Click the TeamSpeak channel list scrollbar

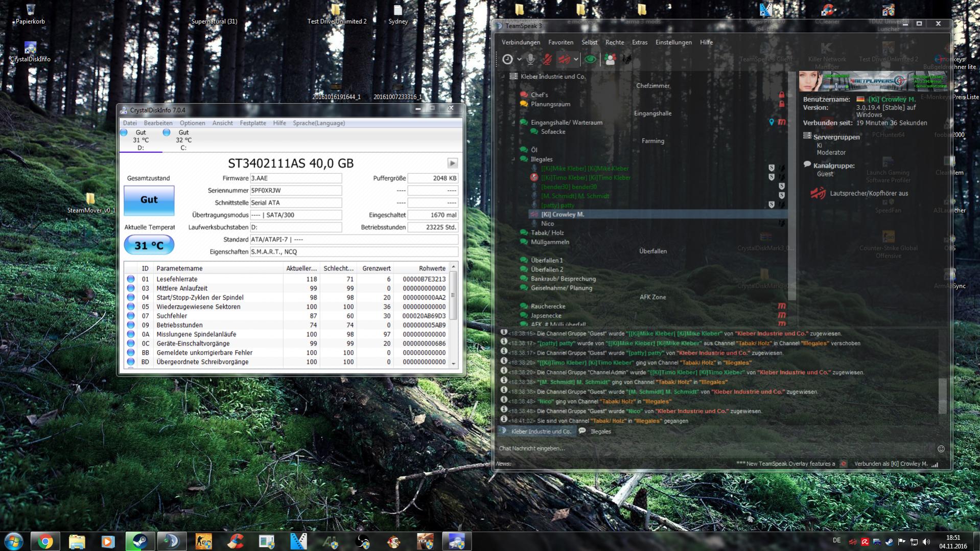[792, 186]
